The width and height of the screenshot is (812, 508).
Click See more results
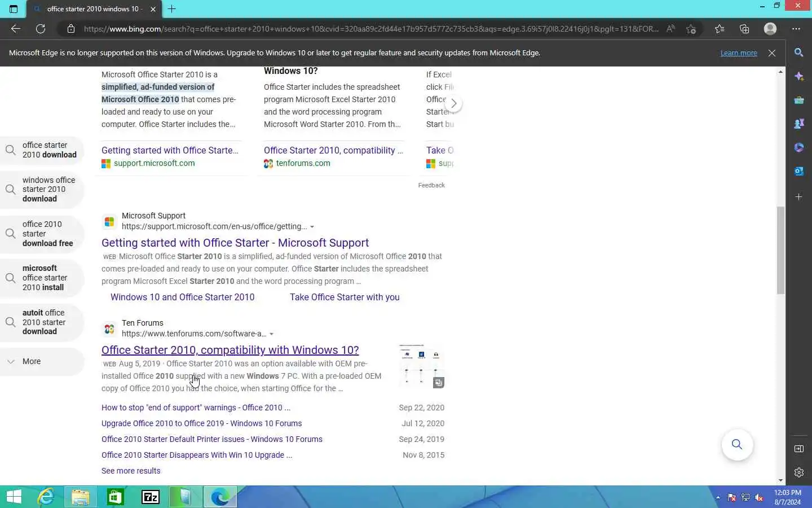pos(131,471)
